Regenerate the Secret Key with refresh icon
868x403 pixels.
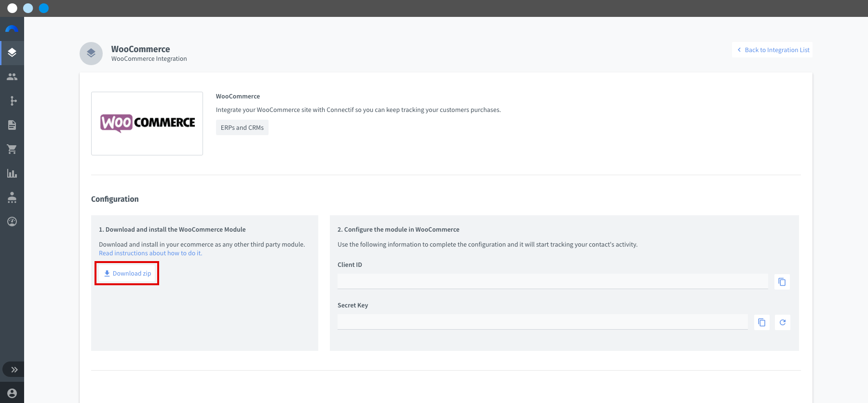(783, 322)
